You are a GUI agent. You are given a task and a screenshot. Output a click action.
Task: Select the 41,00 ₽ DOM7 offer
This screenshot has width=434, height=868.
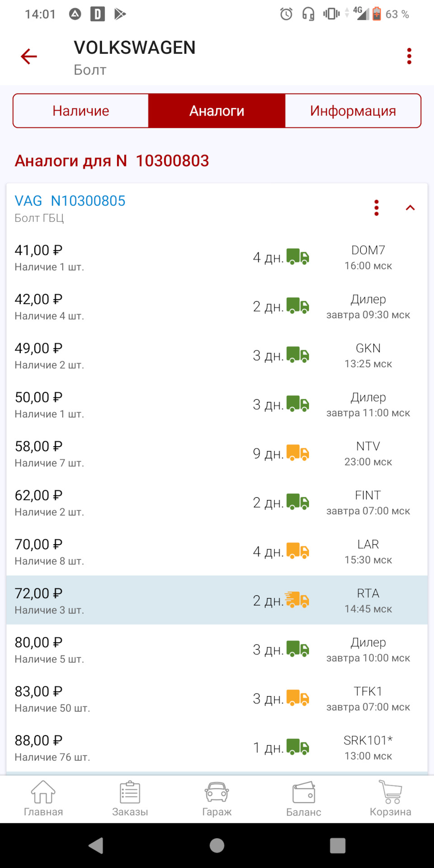[x=217, y=258]
